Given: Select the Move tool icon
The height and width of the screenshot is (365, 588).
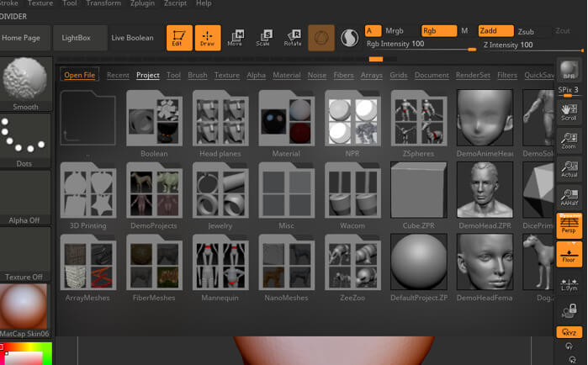Looking at the screenshot, I should tap(236, 38).
